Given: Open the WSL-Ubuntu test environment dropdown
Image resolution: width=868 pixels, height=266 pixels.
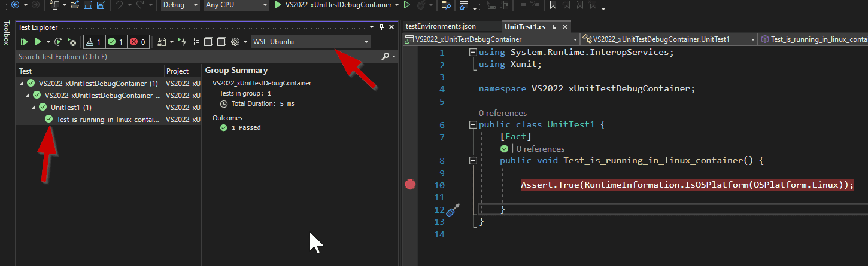Looking at the screenshot, I should [x=310, y=42].
